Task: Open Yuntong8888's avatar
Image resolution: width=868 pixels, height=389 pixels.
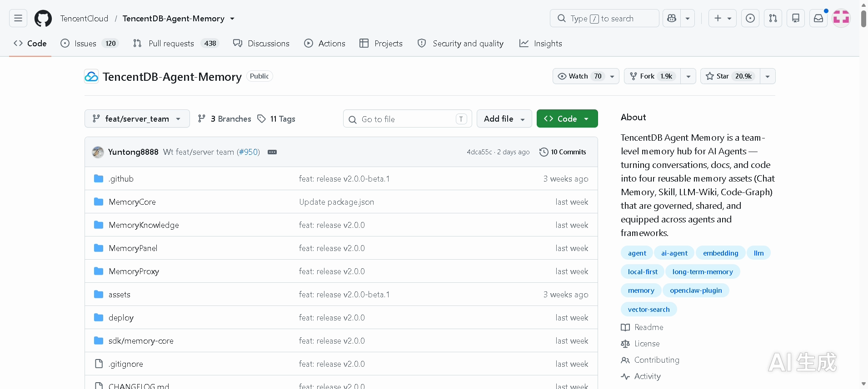Action: [x=98, y=152]
